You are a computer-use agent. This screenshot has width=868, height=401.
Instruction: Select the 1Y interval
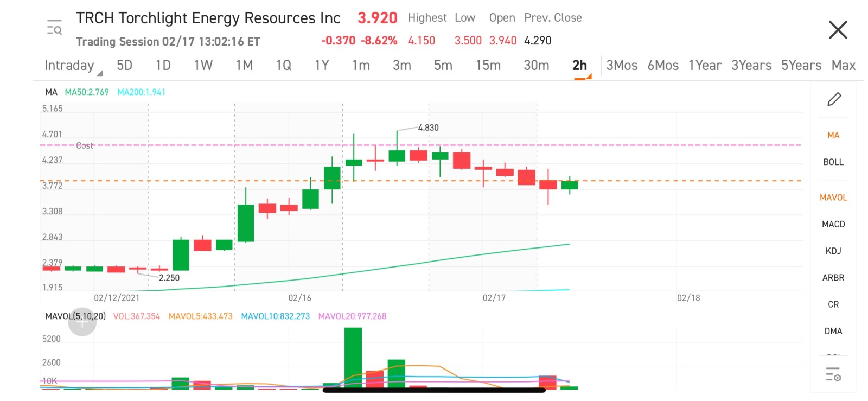pos(322,66)
